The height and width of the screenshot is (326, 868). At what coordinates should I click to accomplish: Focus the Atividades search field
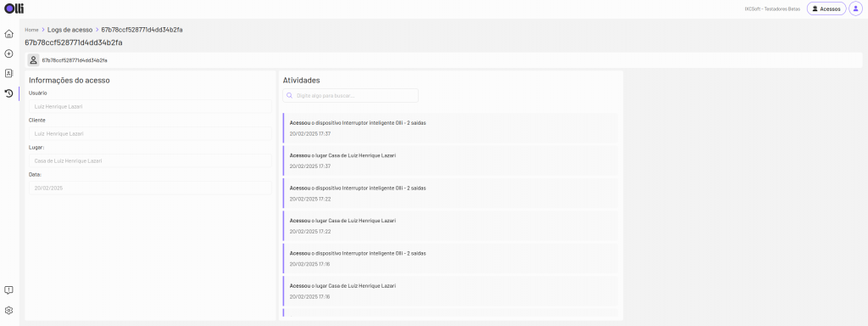tap(350, 95)
